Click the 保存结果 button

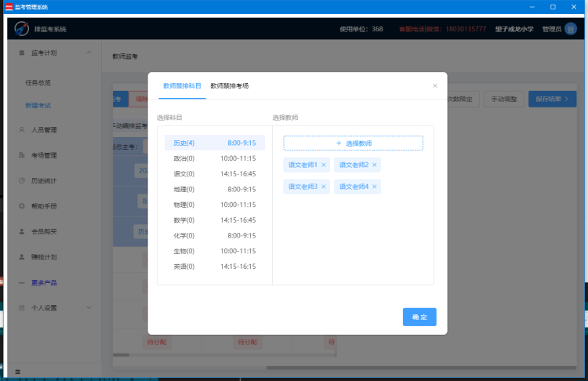(x=553, y=99)
